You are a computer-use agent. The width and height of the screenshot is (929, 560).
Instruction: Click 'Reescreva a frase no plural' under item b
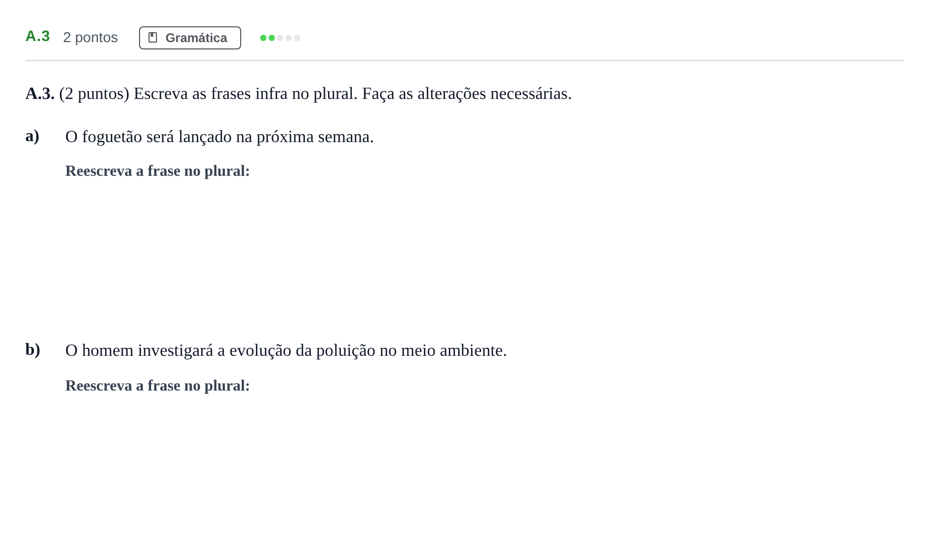pos(157,386)
